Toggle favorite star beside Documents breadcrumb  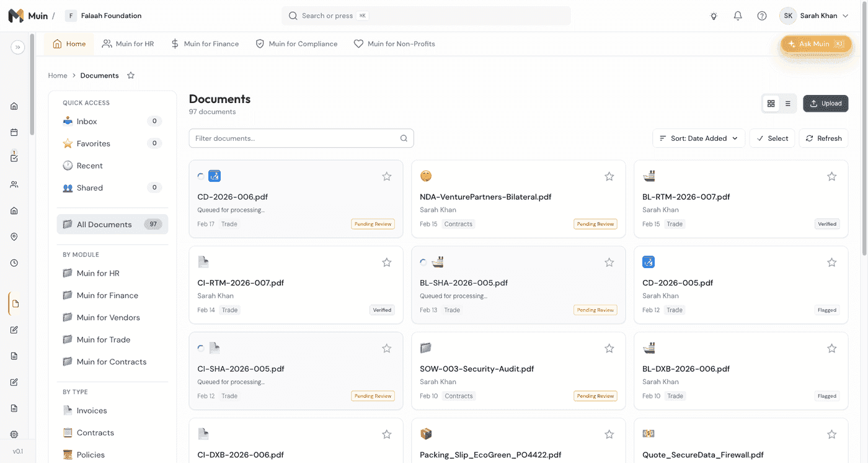pos(131,76)
